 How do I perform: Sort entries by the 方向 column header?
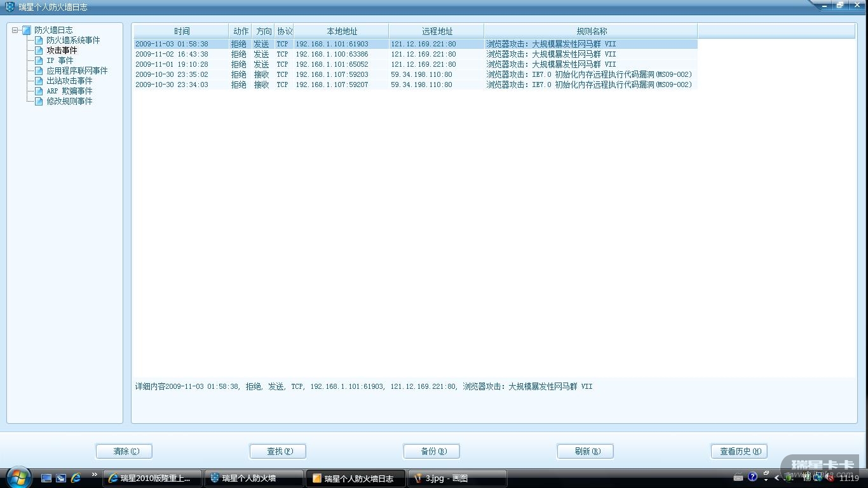click(264, 31)
